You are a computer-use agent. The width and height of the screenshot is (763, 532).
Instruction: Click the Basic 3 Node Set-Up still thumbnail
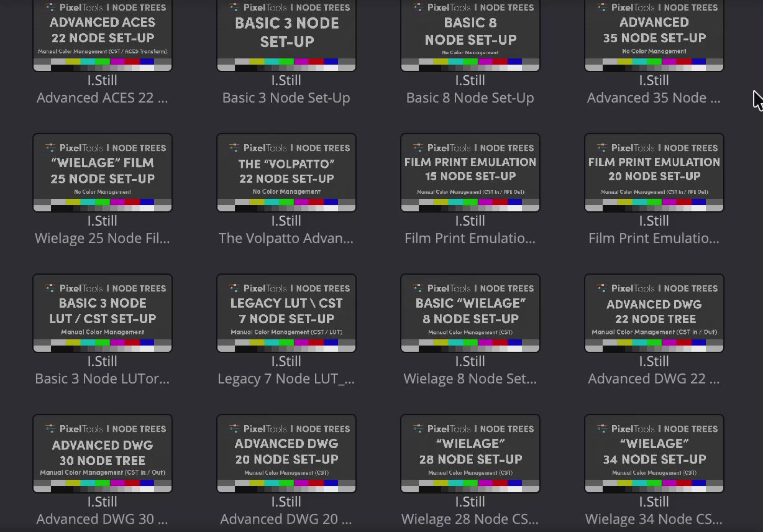286,34
